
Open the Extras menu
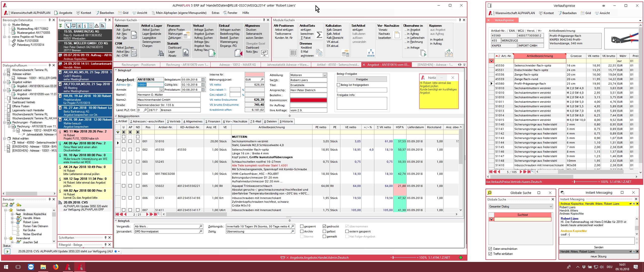point(215,13)
